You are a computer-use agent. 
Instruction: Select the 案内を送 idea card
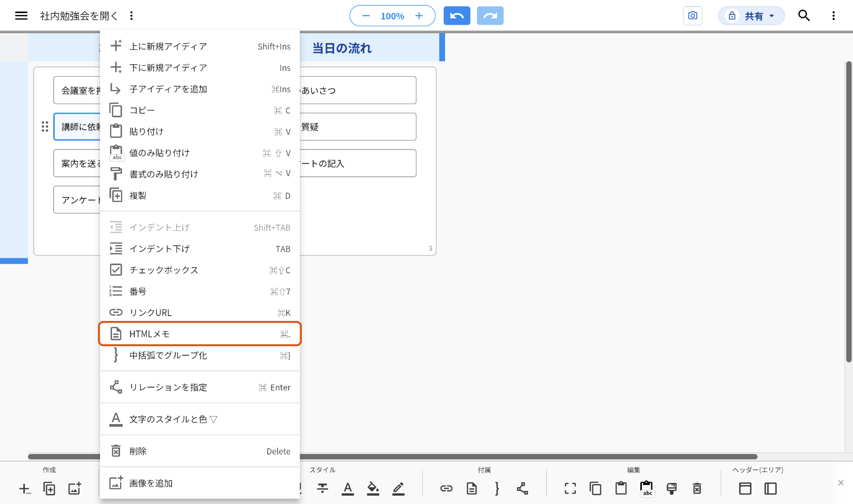coord(77,163)
